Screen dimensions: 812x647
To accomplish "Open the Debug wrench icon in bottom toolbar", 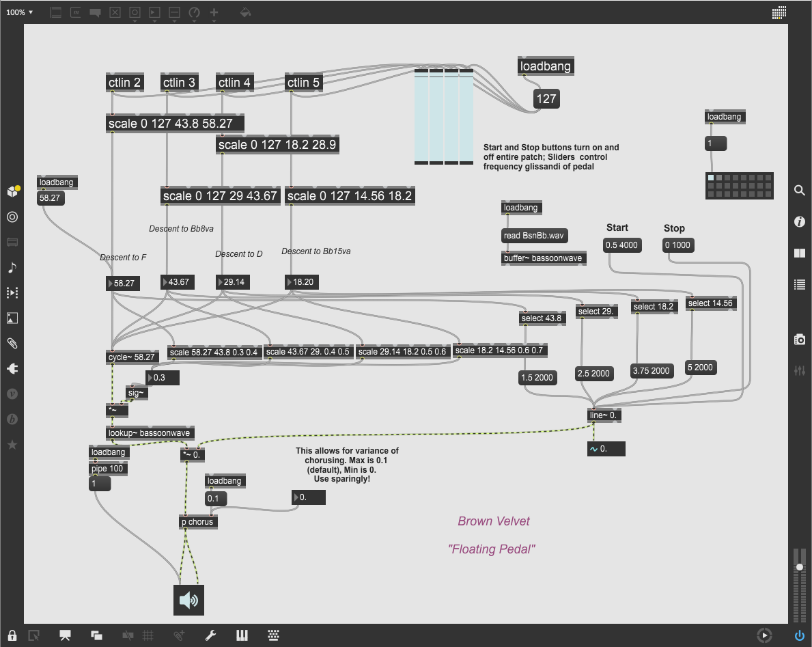I will (x=210, y=635).
